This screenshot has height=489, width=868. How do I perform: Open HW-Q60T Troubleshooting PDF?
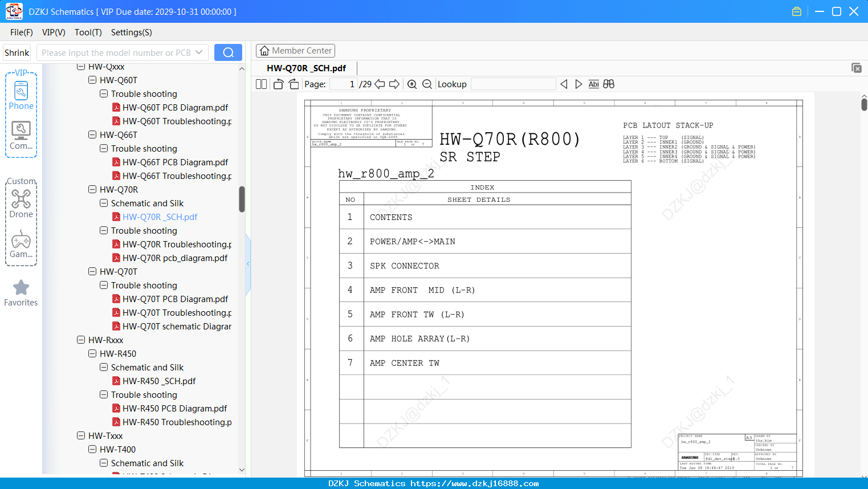pyautogui.click(x=172, y=121)
